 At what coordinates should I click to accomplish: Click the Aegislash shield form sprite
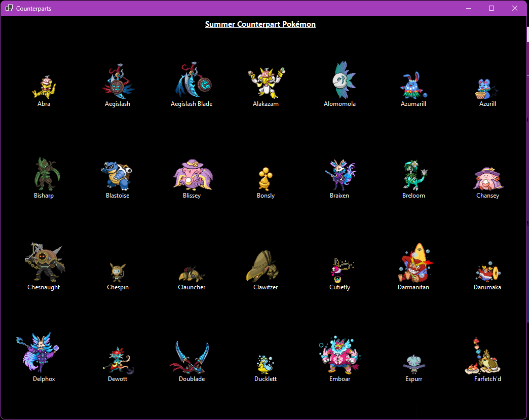118,81
